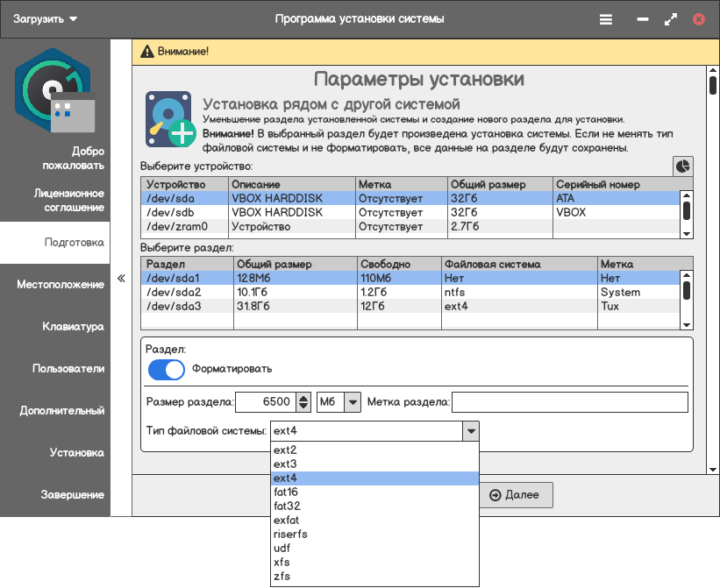Click the warning icon in yellow banner
Viewport: 720px width, 588px height.
click(146, 52)
